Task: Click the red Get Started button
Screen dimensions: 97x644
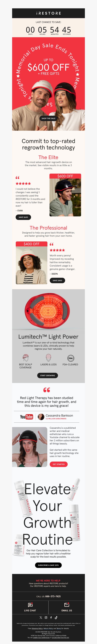Action: pyautogui.click(x=59, y=464)
